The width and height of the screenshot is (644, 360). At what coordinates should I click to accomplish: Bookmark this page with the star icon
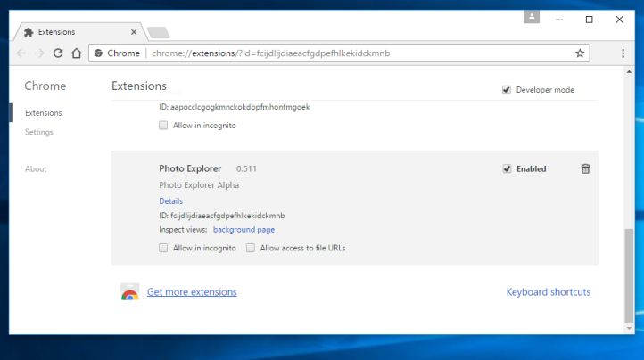point(580,53)
